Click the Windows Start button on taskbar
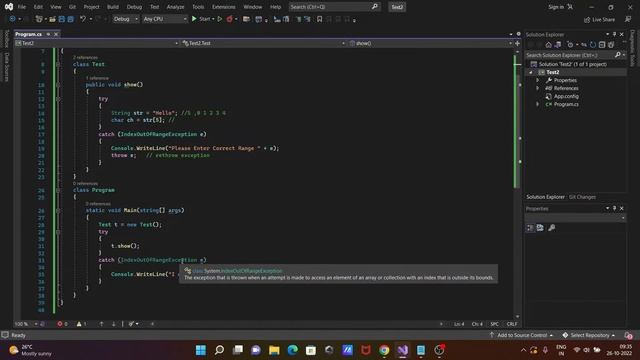 point(201,350)
